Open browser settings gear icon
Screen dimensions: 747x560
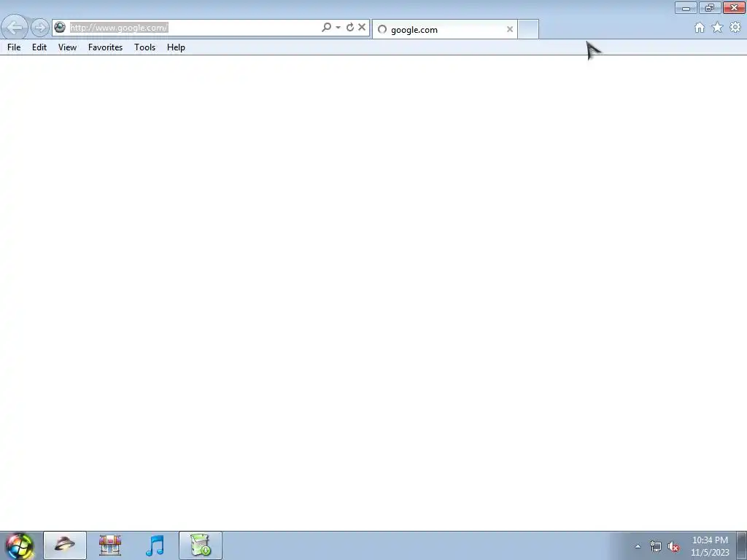click(x=735, y=28)
